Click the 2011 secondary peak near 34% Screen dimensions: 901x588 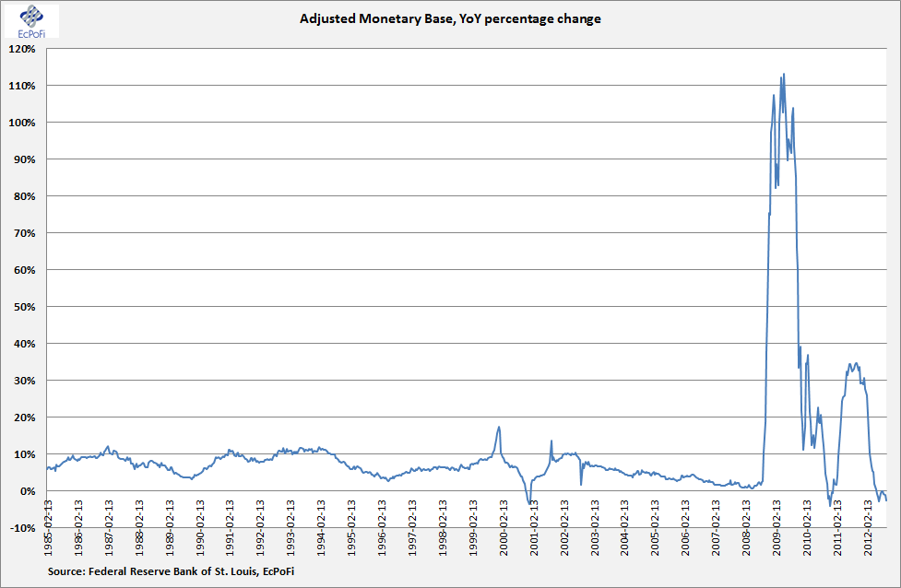[x=856, y=363]
